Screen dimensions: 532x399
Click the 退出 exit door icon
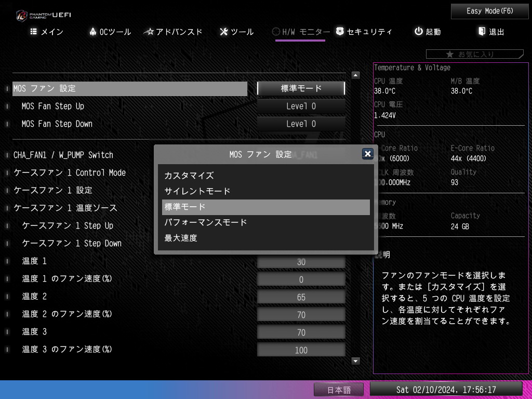[x=482, y=32]
